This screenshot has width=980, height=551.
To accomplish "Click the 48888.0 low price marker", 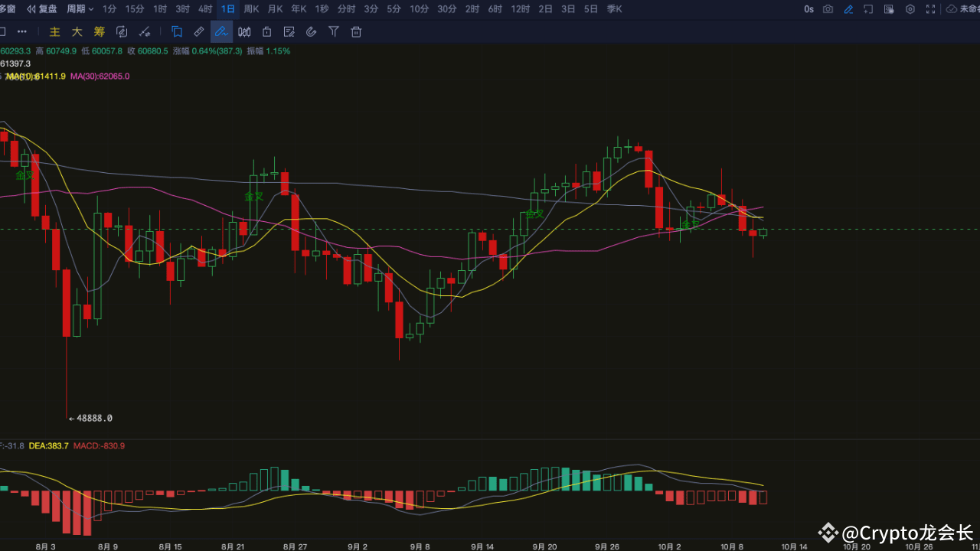I will coord(90,418).
